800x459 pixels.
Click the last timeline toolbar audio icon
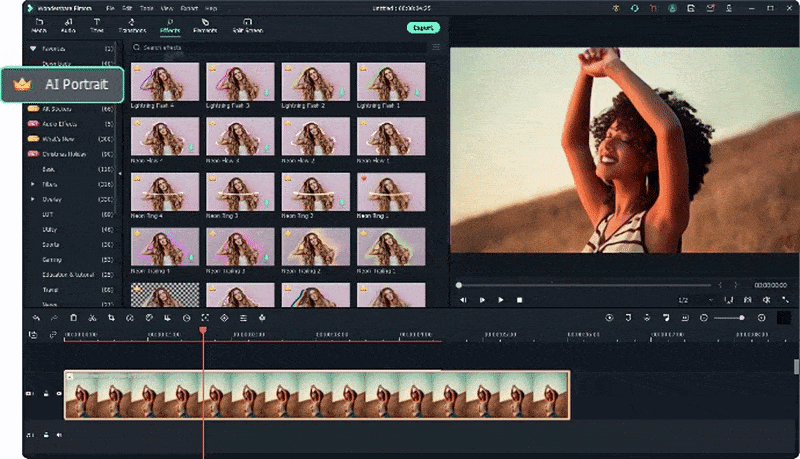click(x=262, y=318)
